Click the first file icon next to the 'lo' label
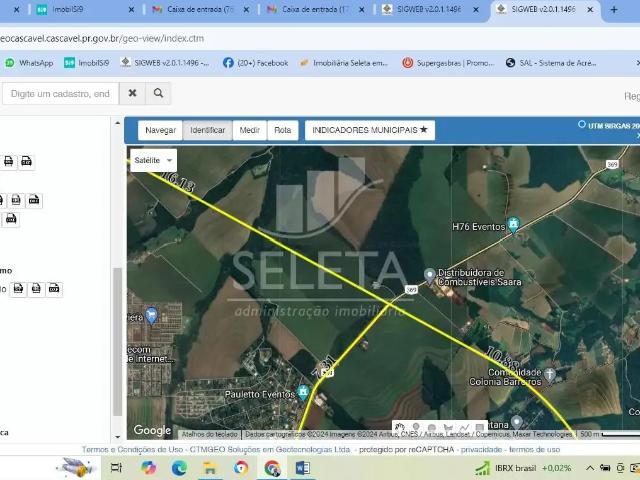Image resolution: width=640 pixels, height=480 pixels. coord(18,289)
